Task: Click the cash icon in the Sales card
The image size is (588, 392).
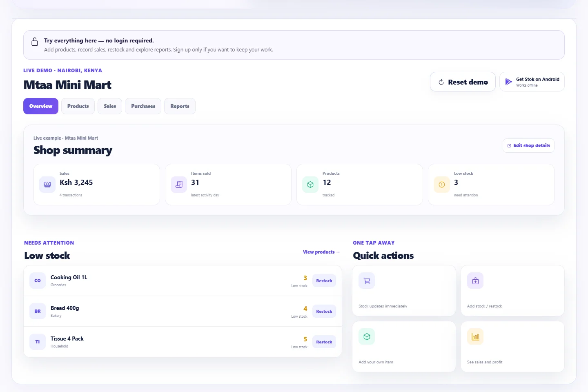Action: (47, 185)
